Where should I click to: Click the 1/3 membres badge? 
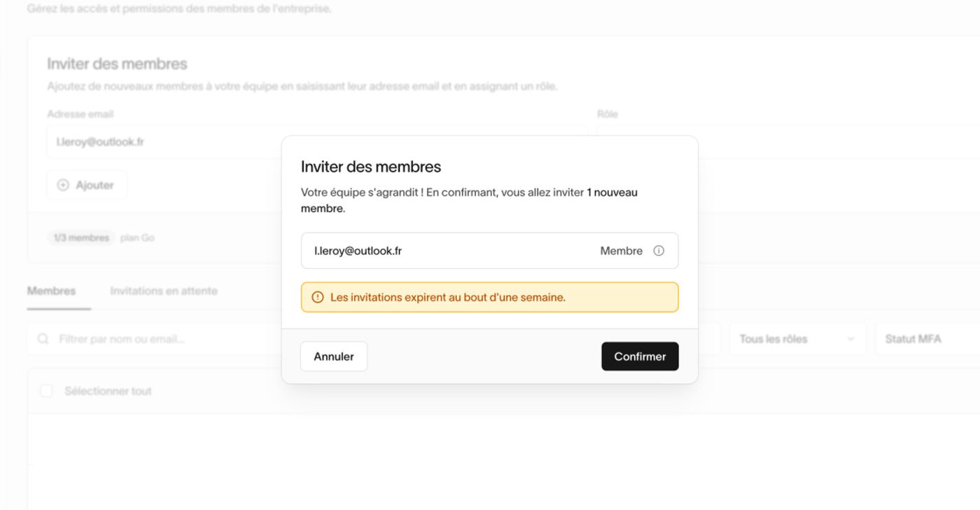82,238
